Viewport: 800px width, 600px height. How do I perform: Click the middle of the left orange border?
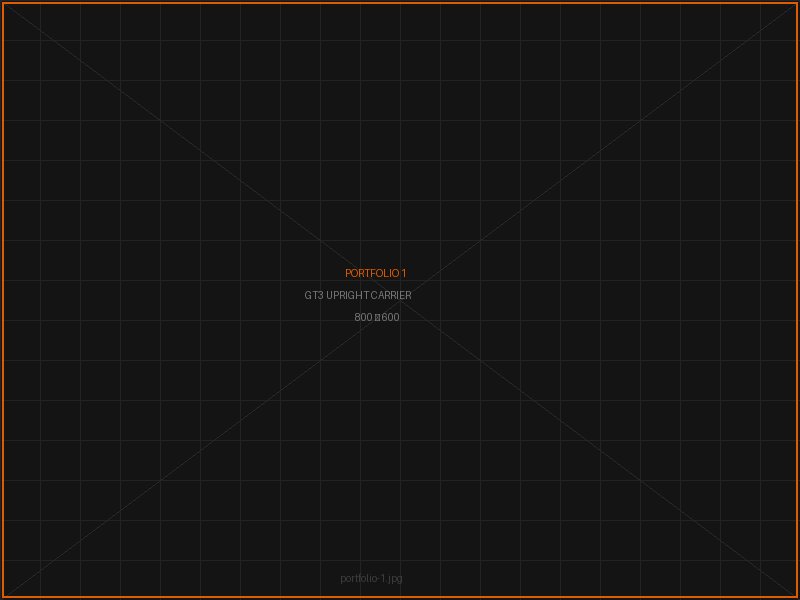point(2,300)
